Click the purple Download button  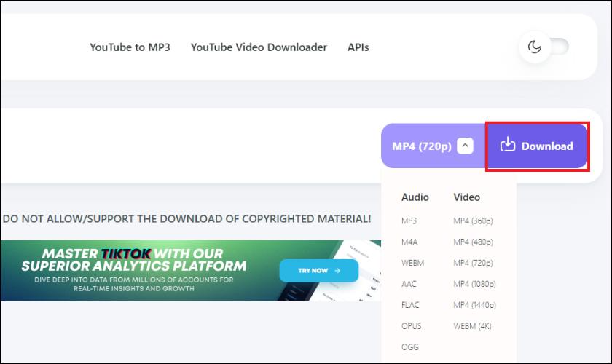pyautogui.click(x=537, y=146)
